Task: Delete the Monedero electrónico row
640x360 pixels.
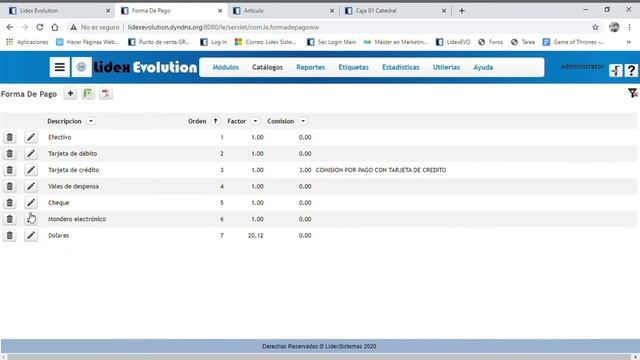Action: (x=10, y=219)
